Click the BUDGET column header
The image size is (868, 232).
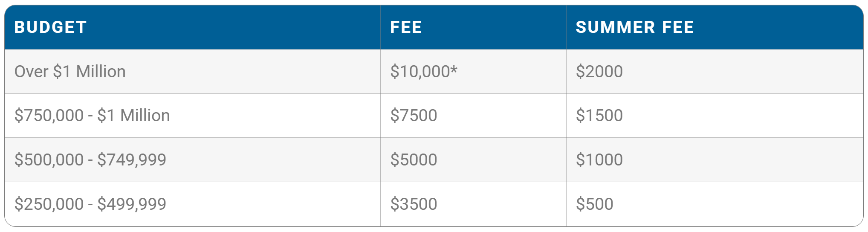click(x=50, y=27)
